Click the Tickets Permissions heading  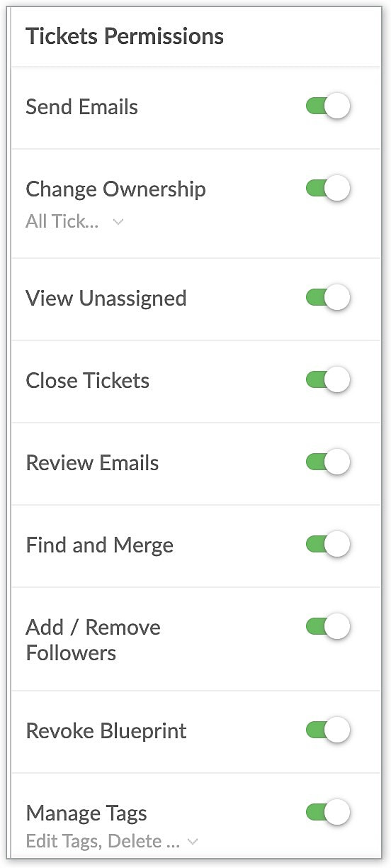(125, 36)
